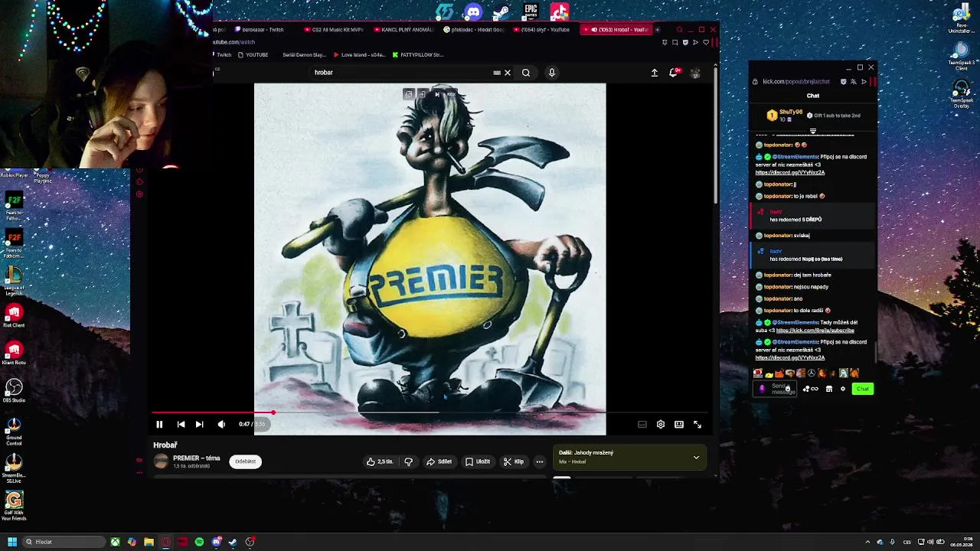Screen dimensions: 980x551
Task: Expand the Další: Jahody mražený playlist panel
Action: pyautogui.click(x=696, y=457)
